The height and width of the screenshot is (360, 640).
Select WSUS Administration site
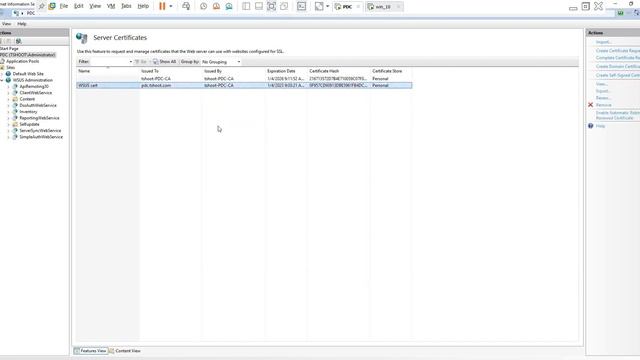[x=33, y=80]
